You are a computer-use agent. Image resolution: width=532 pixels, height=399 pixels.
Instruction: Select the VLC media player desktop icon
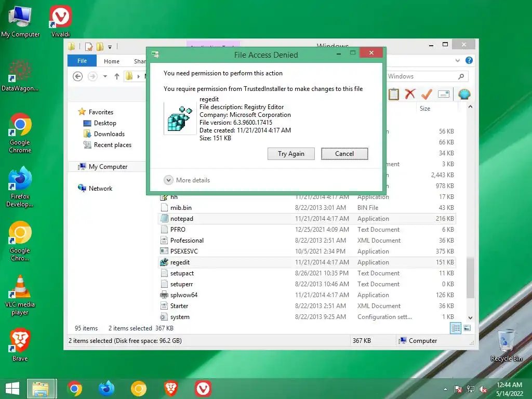point(20,295)
